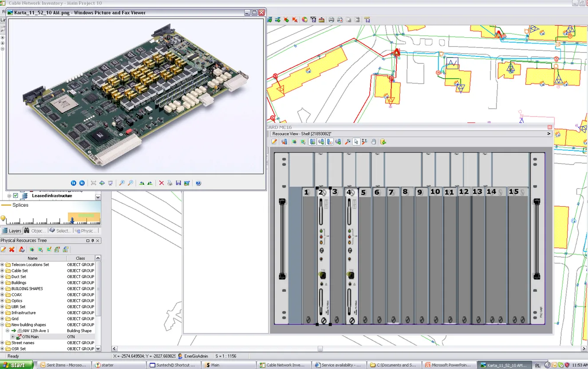Print the picture from Picture Viewer
Image resolution: width=588 pixels, height=369 pixels.
[x=170, y=183]
